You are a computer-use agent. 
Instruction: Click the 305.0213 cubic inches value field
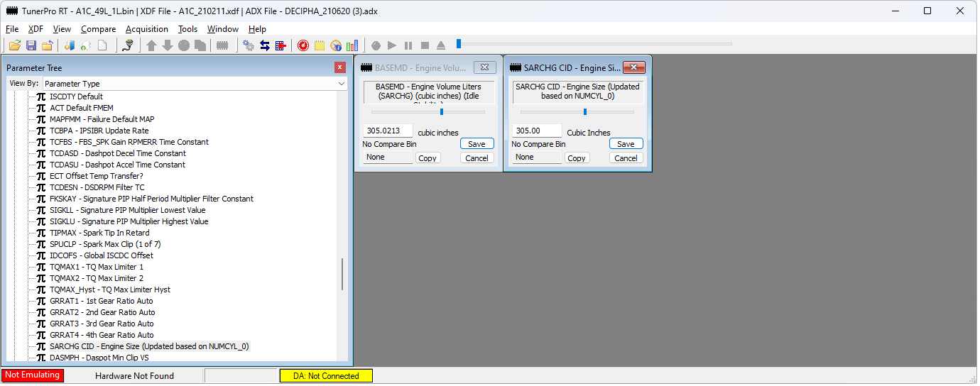(388, 131)
